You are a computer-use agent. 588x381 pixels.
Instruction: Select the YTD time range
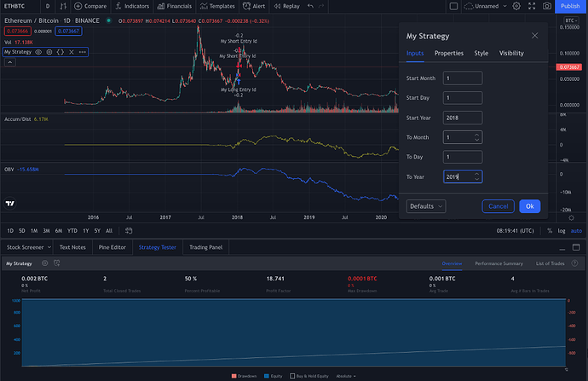[72, 231]
